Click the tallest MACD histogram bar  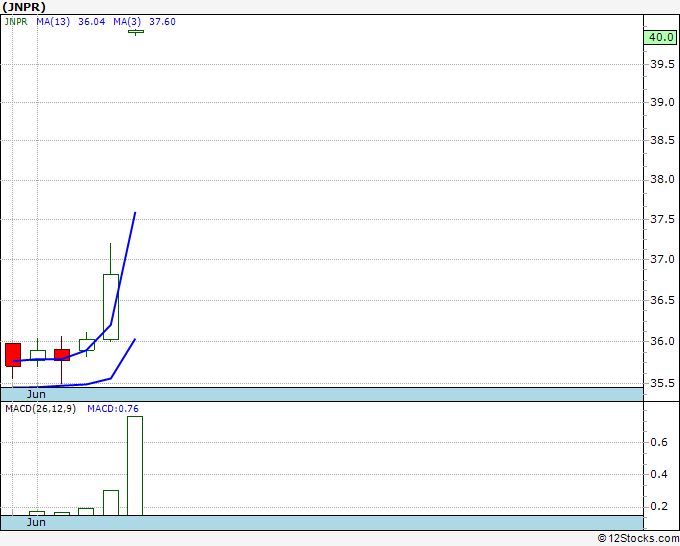(135, 466)
